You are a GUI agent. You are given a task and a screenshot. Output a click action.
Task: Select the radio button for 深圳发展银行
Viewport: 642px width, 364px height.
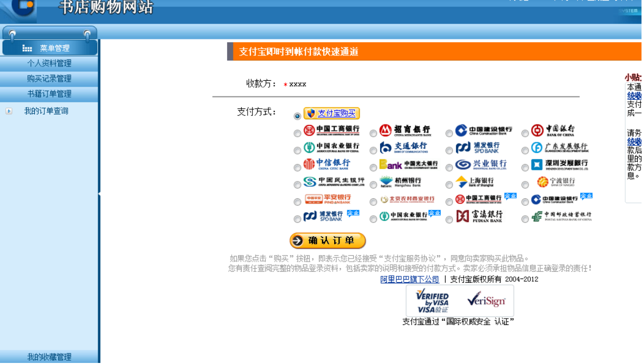[525, 168]
